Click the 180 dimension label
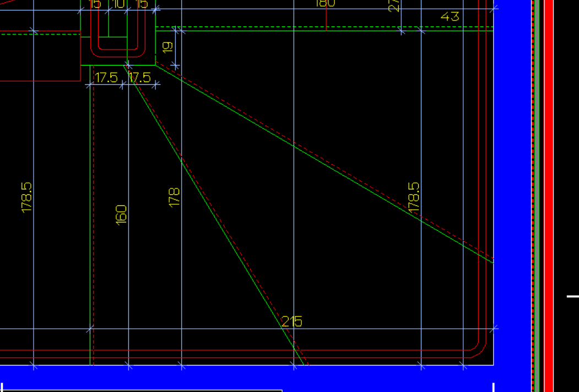 (326, 3)
